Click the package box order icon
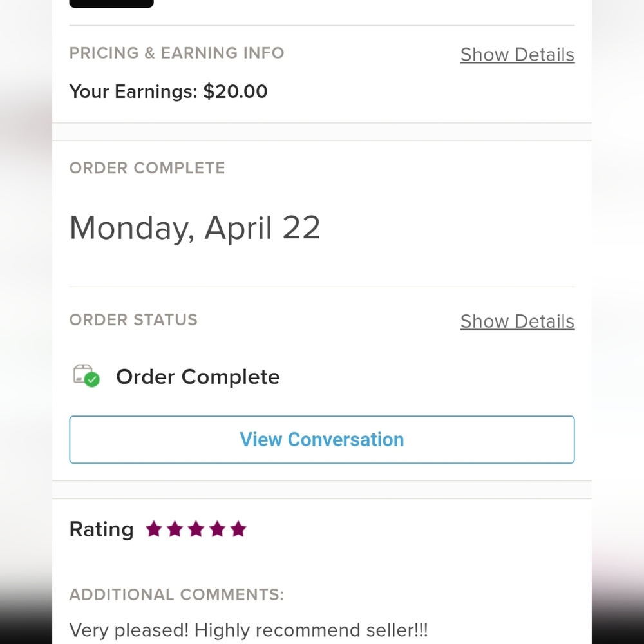Image resolution: width=644 pixels, height=644 pixels. pyautogui.click(x=82, y=374)
